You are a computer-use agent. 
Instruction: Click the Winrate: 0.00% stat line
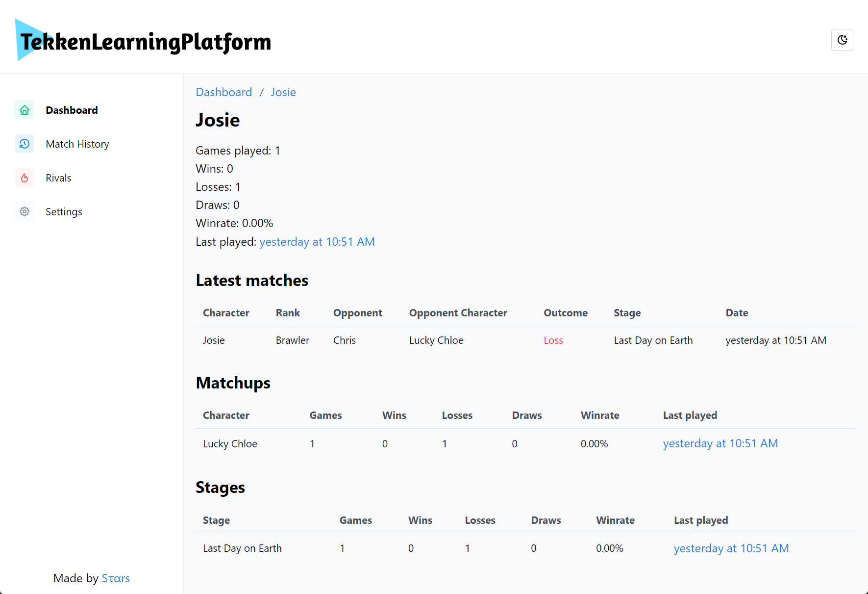tap(234, 223)
